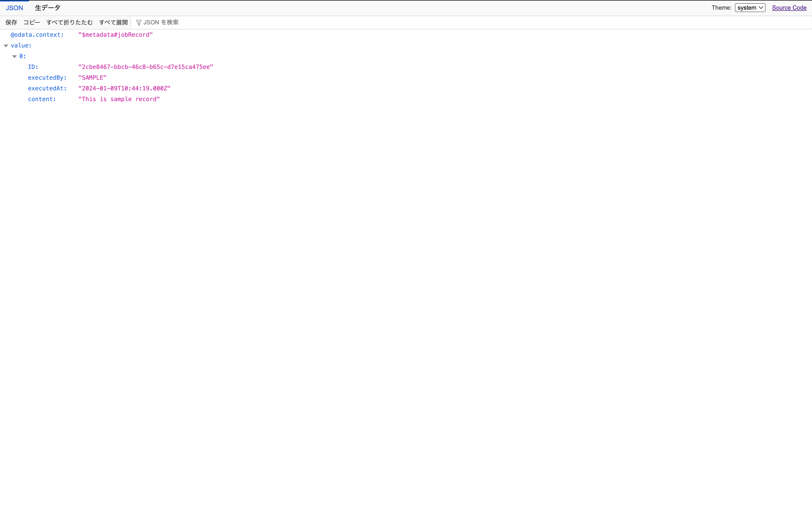Open the Theme system dropdown
This screenshot has height=507, width=812.
coord(750,8)
